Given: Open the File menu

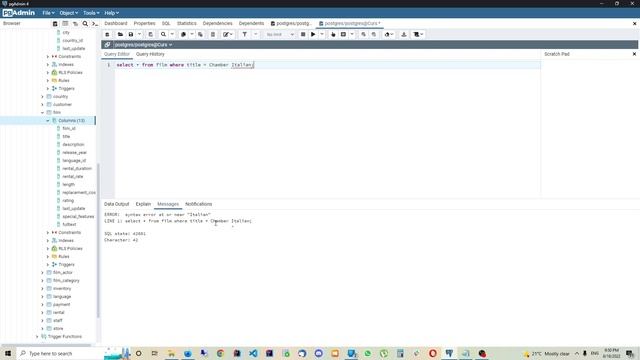Looking at the screenshot, I should [x=48, y=13].
